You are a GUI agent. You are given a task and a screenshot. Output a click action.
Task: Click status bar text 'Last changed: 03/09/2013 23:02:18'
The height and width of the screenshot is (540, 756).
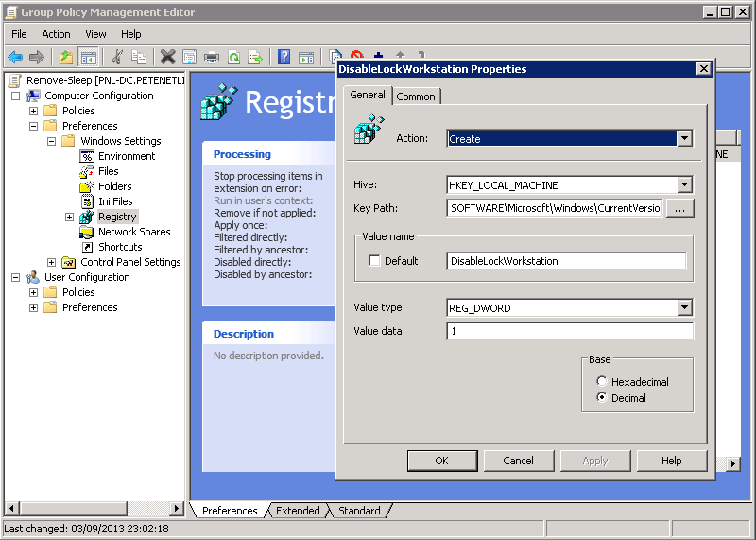click(86, 529)
